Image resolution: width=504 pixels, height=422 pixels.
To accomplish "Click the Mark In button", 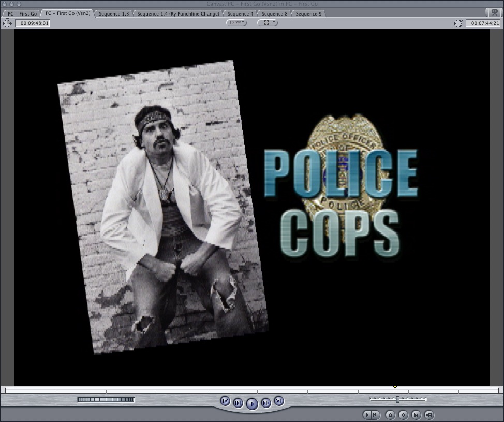I will (367, 415).
